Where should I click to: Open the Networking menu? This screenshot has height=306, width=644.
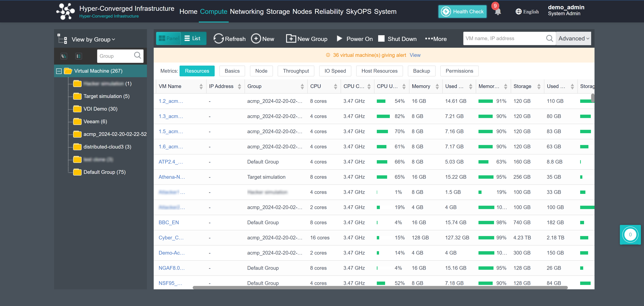(x=246, y=12)
